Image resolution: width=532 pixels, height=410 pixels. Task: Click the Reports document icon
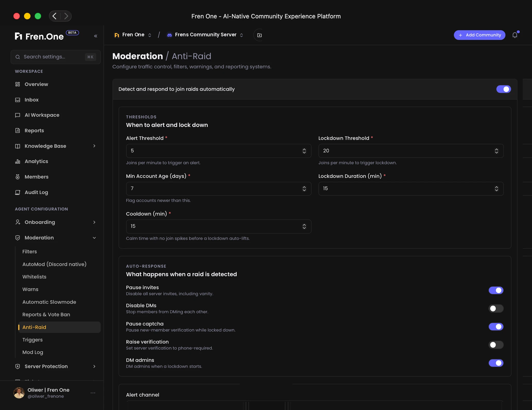point(17,131)
